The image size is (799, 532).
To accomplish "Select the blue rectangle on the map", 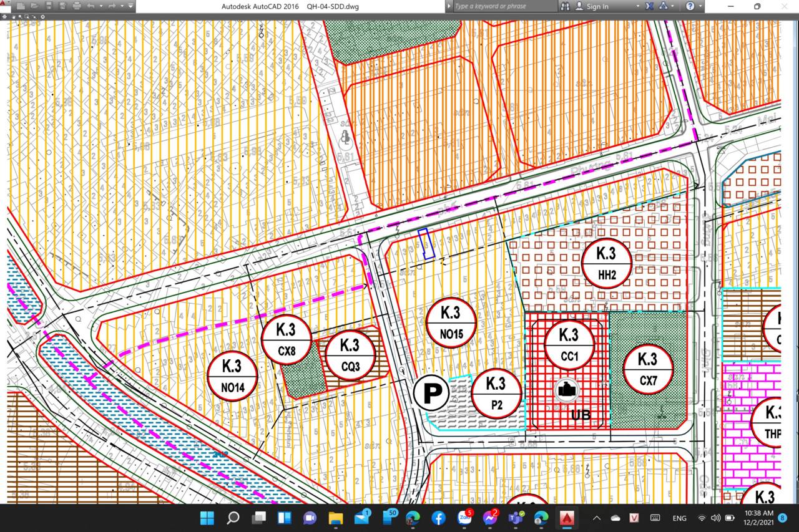I will coord(426,244).
